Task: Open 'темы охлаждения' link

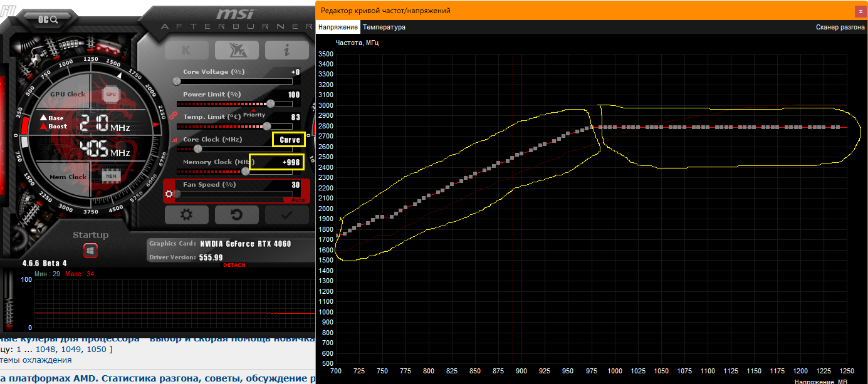Action: coord(36,360)
